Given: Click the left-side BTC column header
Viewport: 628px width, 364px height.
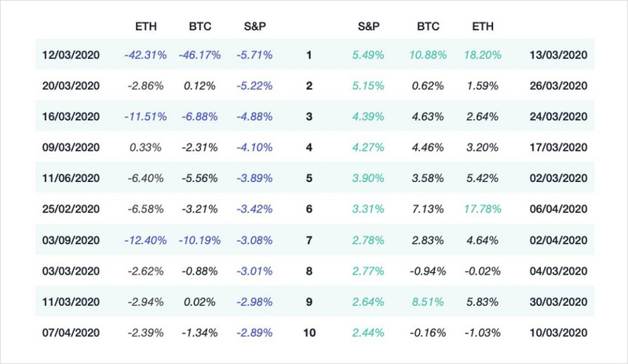Looking at the screenshot, I should coord(200,27).
